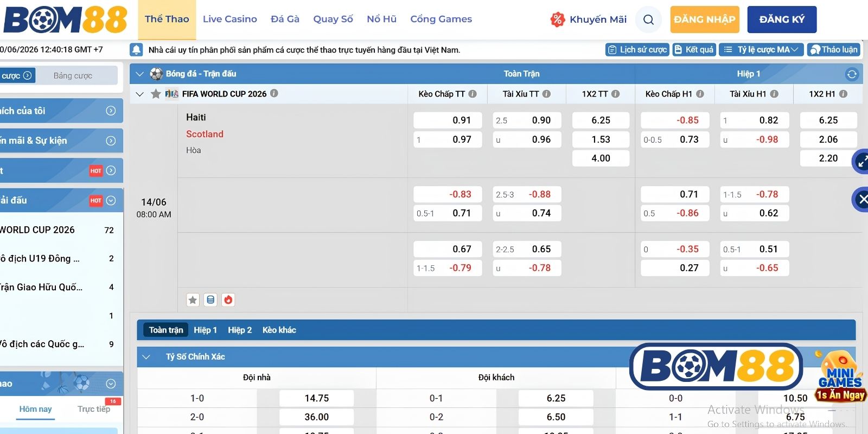The image size is (868, 434).
Task: Select the Bảng cược tab
Action: pyautogui.click(x=73, y=76)
